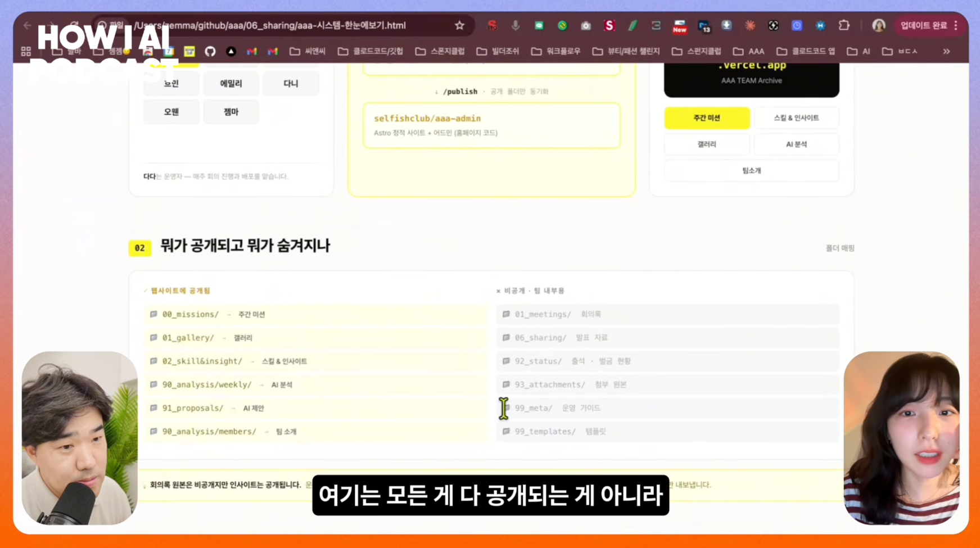
Task: Click the 91_proposals/ folder row
Action: (x=316, y=408)
